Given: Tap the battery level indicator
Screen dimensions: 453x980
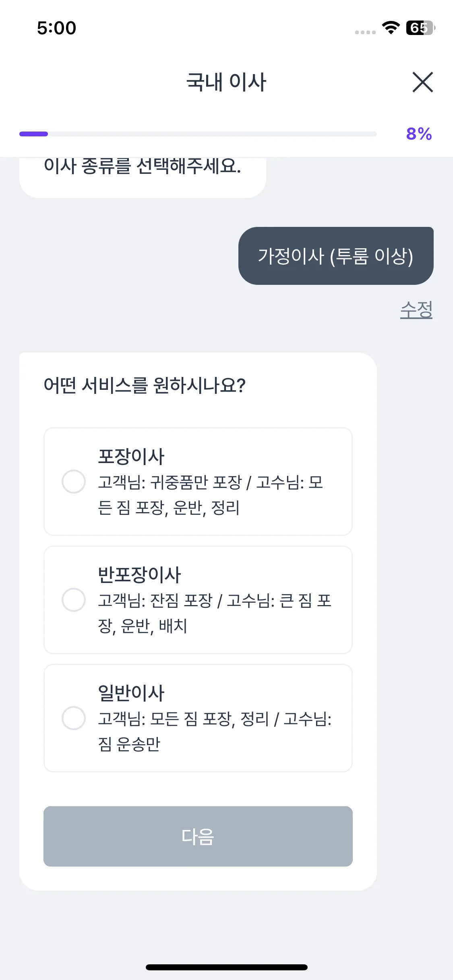Looking at the screenshot, I should click(420, 28).
